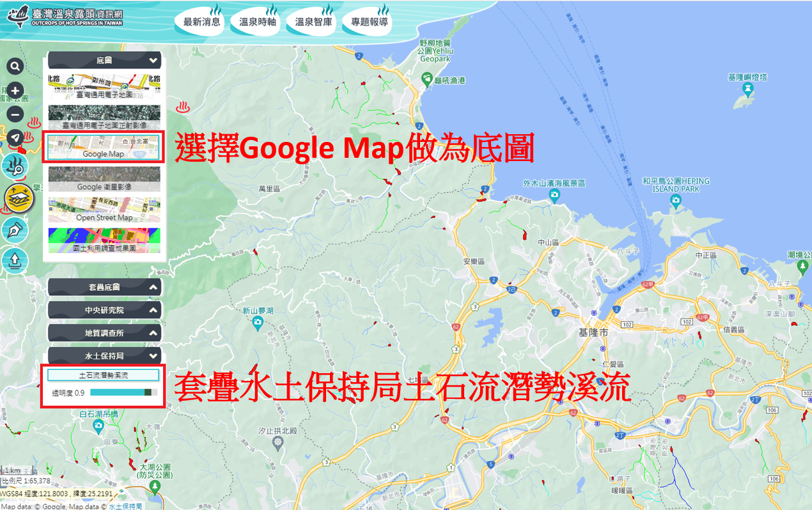This screenshot has height=510, width=812.
Task: Select Google Map basemap thumbnail
Action: pyautogui.click(x=104, y=147)
